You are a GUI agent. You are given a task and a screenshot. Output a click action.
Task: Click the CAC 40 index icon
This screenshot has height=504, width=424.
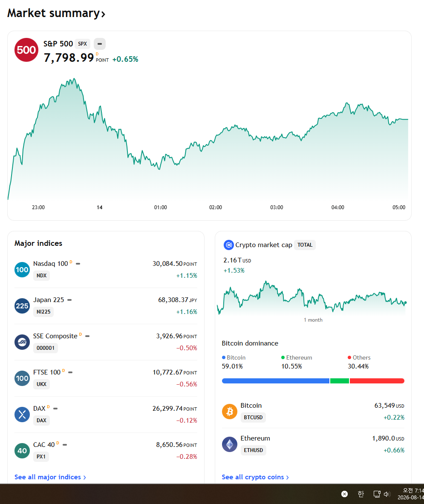pos(22,451)
